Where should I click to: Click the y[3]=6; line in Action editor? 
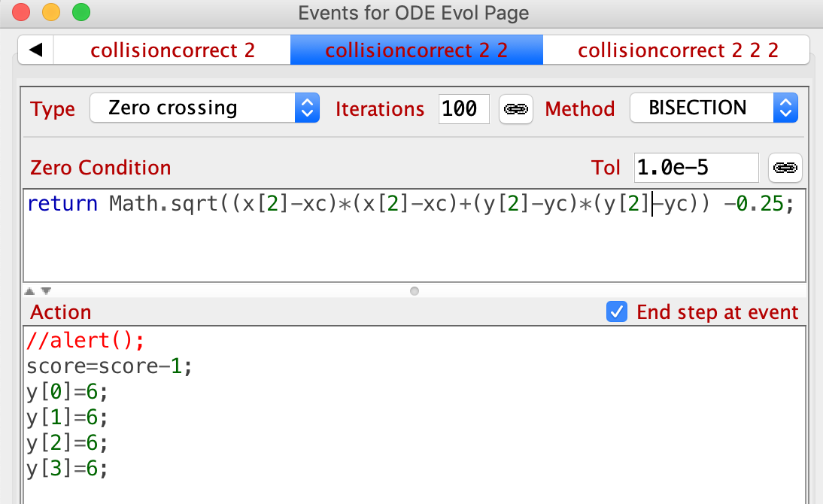pos(68,469)
